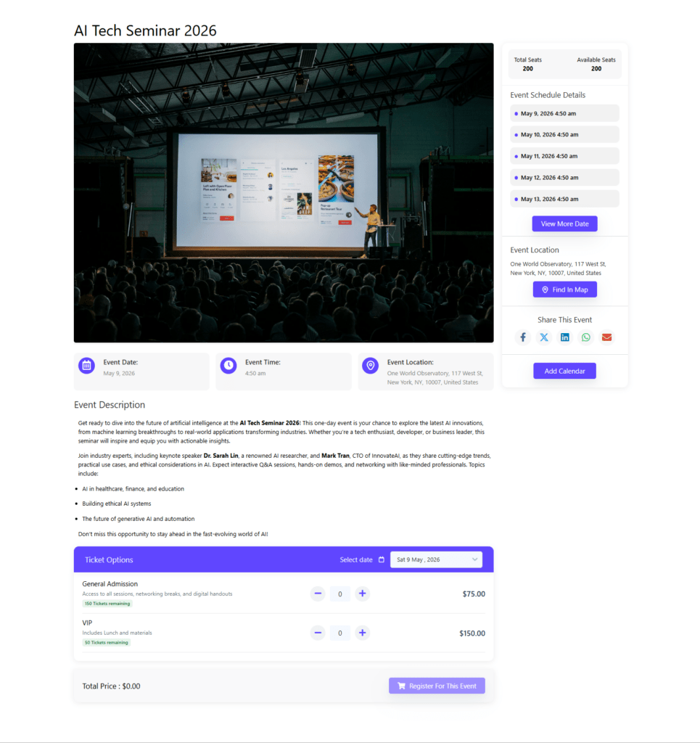The height and width of the screenshot is (743, 700).
Task: Select schedule entry May 9, 2026 4:50 am
Action: 564,113
